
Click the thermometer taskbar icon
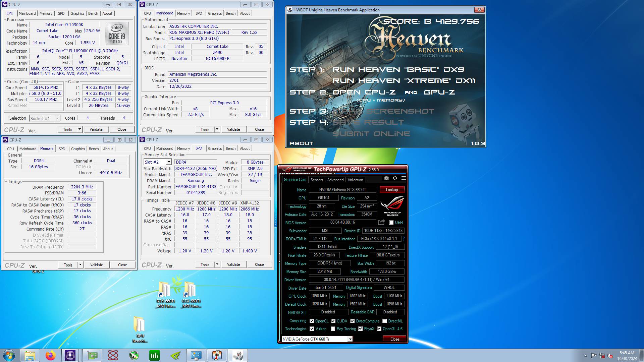[x=217, y=355]
